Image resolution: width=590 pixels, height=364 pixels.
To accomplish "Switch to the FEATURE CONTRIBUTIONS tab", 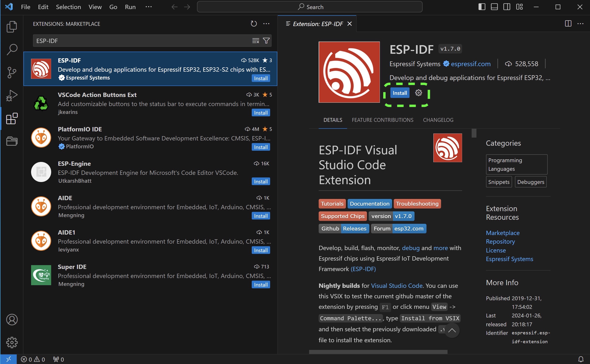I will pyautogui.click(x=382, y=120).
